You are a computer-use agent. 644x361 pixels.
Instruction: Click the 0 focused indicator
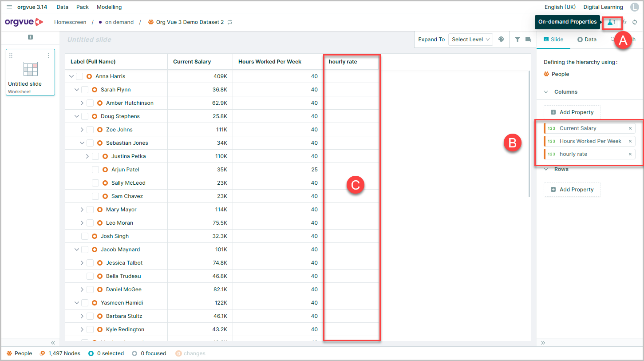tap(149, 353)
